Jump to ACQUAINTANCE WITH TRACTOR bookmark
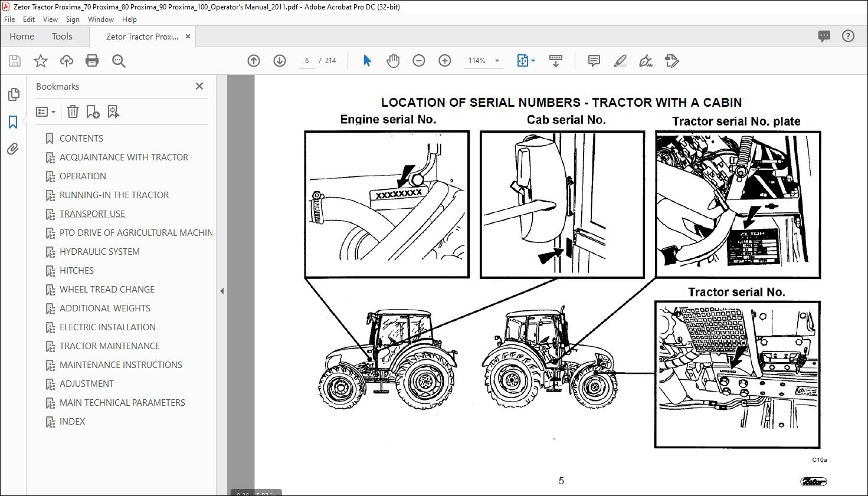868x496 pixels. tap(124, 157)
